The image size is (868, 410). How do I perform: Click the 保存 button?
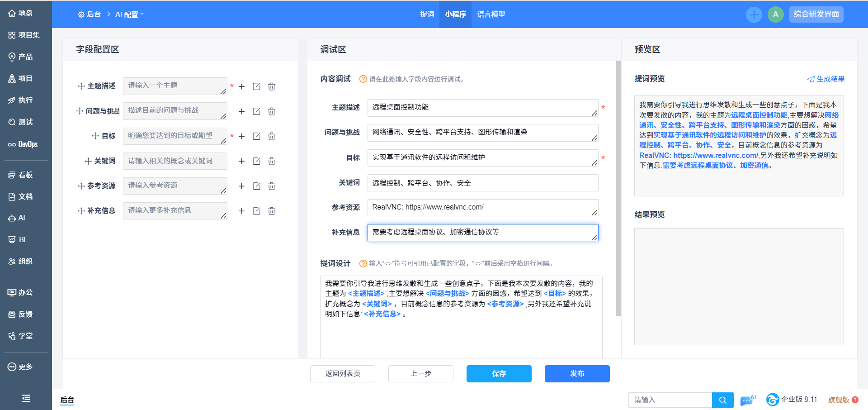coord(499,374)
